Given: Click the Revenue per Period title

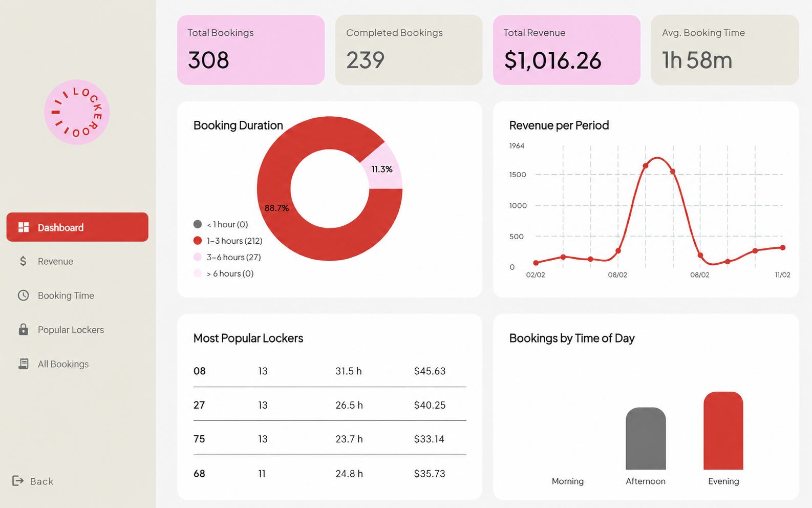Looking at the screenshot, I should tap(559, 125).
